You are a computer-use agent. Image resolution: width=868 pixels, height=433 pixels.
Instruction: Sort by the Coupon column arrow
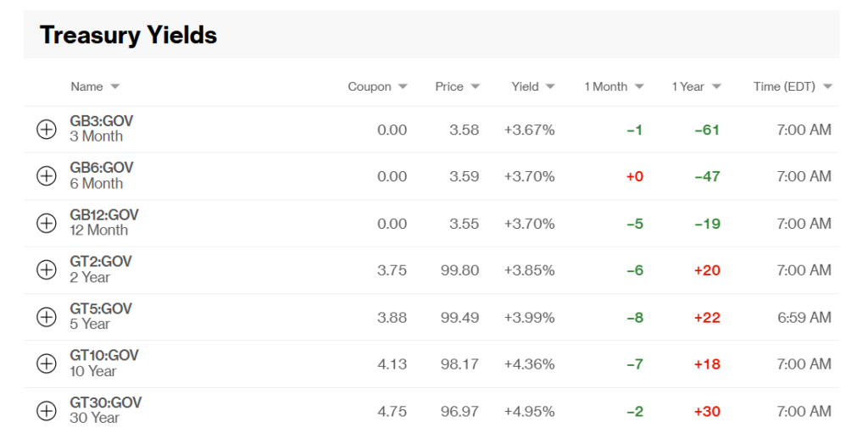pyautogui.click(x=403, y=87)
